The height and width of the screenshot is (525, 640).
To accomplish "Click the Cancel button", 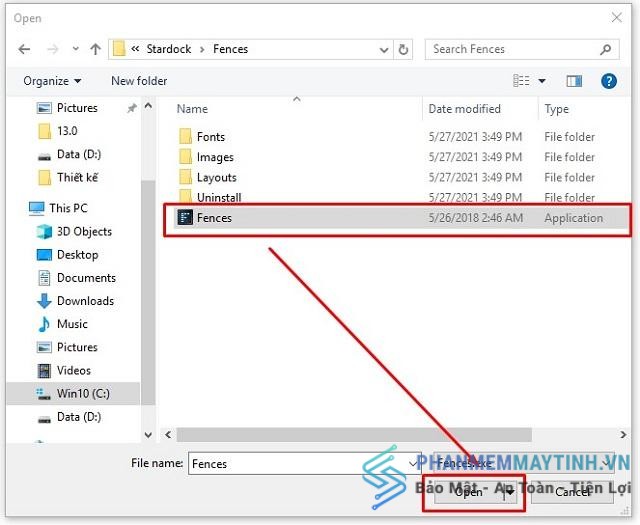I will (x=572, y=492).
